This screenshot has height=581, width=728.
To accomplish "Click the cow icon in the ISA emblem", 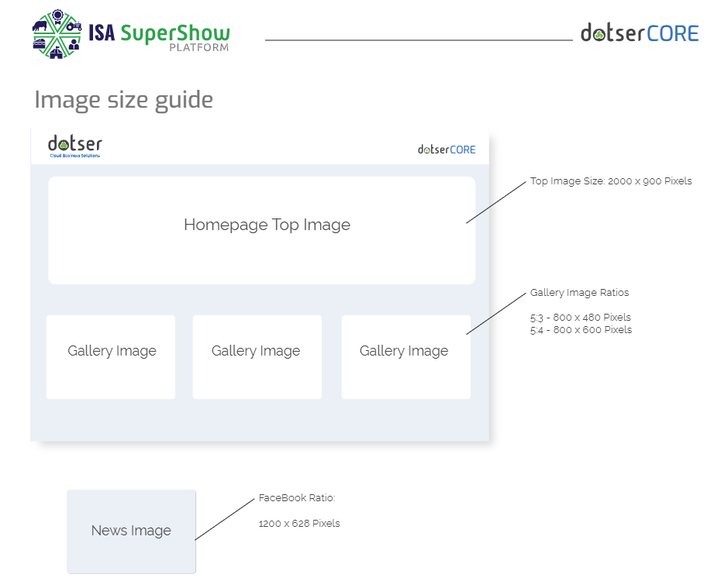I will [x=40, y=26].
